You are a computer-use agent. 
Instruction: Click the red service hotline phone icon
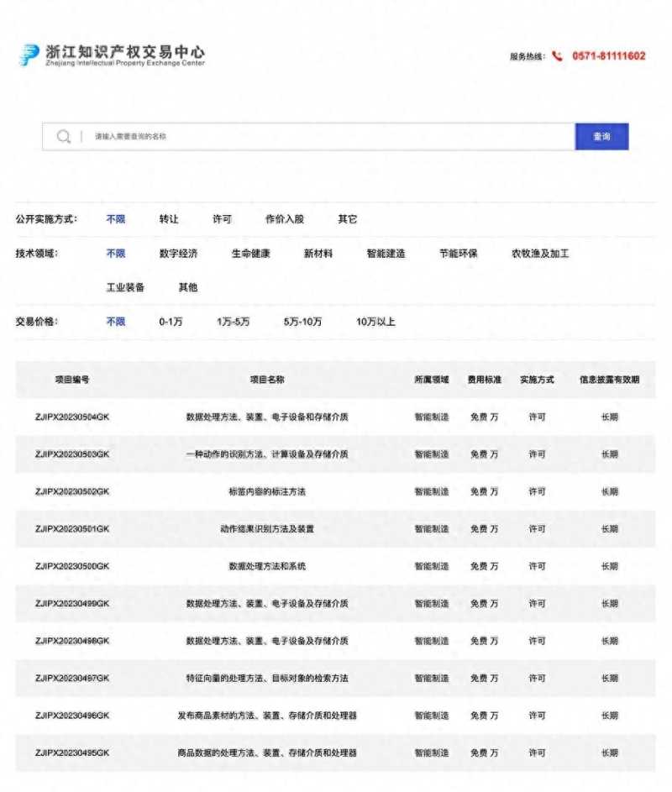(x=557, y=56)
